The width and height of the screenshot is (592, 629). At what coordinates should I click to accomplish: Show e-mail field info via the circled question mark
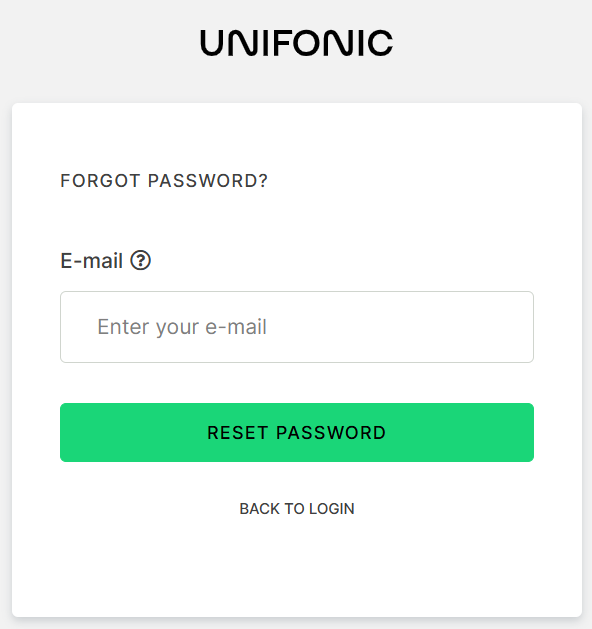[140, 260]
